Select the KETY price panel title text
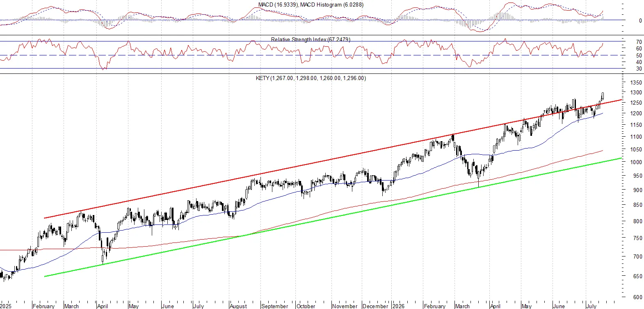Image resolution: width=644 pixels, height=309 pixels. coord(311,78)
